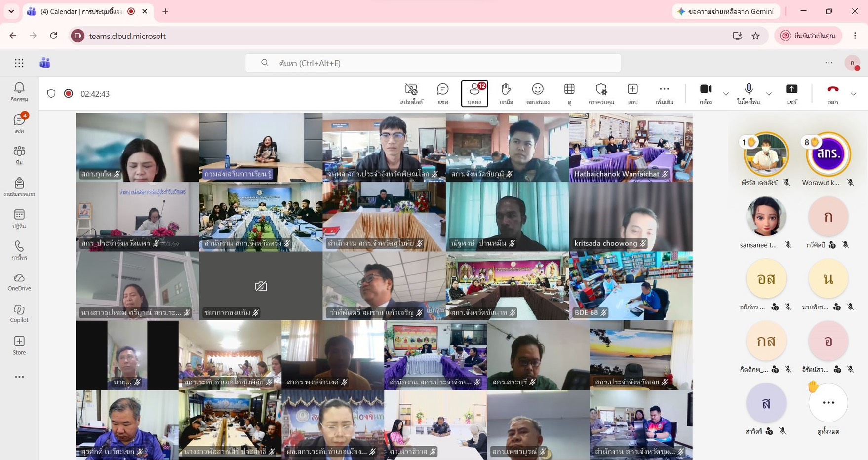
Task: Expand camera options dropdown arrow
Action: pos(726,94)
